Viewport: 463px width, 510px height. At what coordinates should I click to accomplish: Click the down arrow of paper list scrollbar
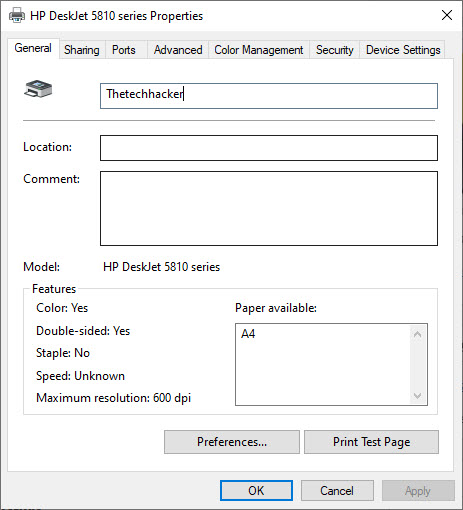(417, 396)
